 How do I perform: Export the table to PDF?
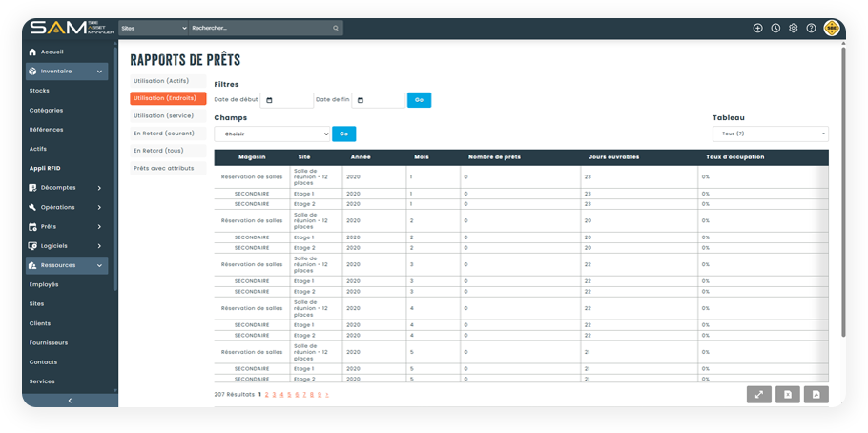click(x=816, y=394)
